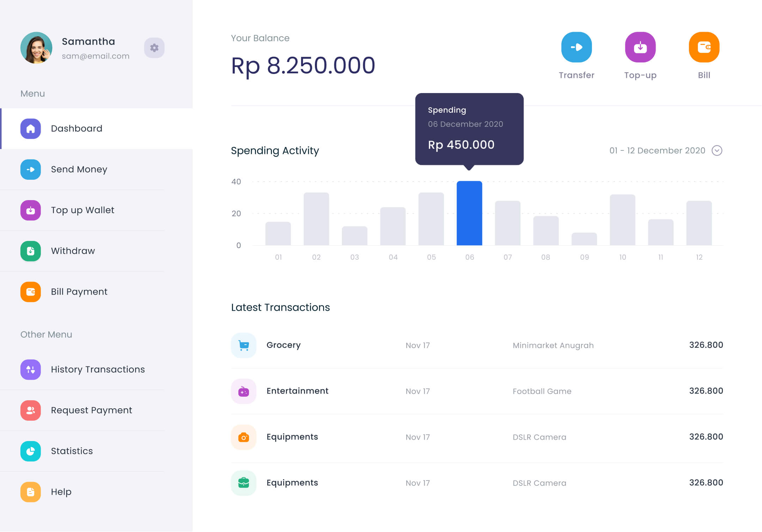Navigate to Request Payment

coord(91,410)
